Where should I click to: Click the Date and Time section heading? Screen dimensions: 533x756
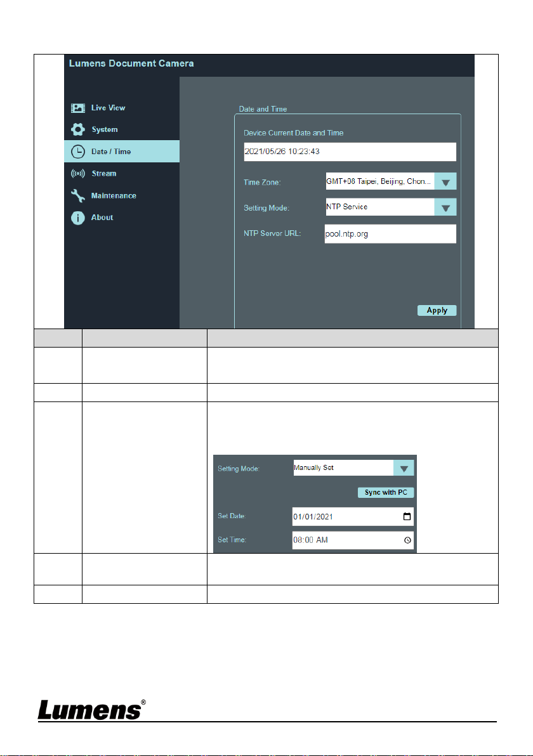[x=263, y=109]
